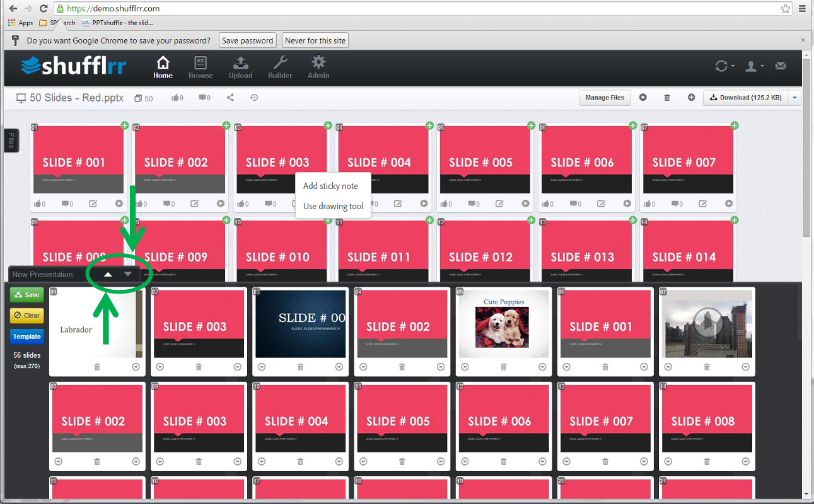Download the presentation (125.2 KB)
Viewport: 814px width, 504px height.
(746, 98)
